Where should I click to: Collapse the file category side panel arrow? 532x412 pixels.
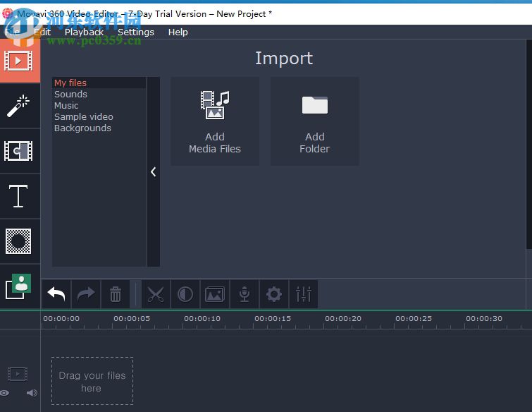tap(154, 172)
